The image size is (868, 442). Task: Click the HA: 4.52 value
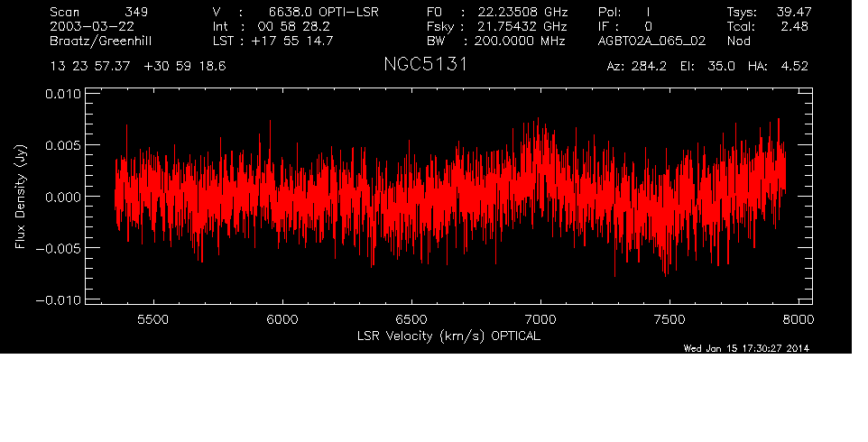778,67
